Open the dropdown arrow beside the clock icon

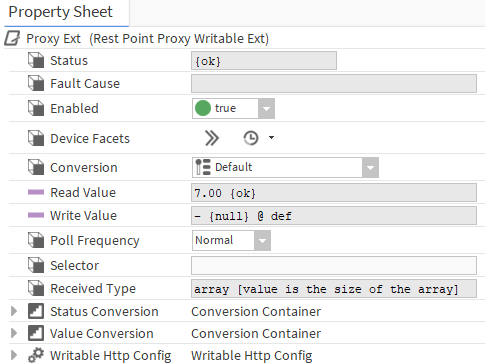[271, 137]
